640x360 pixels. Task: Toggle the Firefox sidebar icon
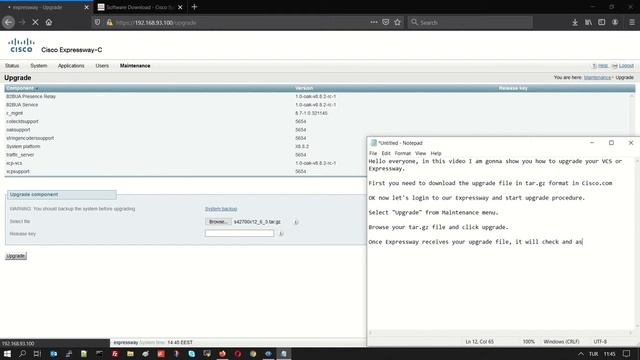[x=602, y=22]
